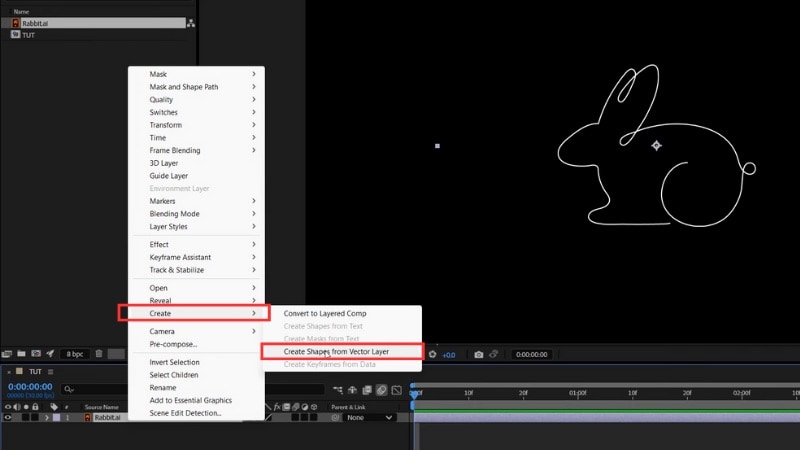Toggle Motion Blur enable icon in timeline
800x450 pixels.
pos(382,390)
